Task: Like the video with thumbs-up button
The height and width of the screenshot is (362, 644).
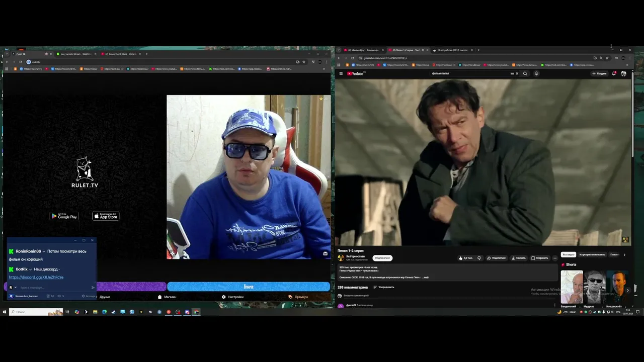Action: click(x=465, y=258)
